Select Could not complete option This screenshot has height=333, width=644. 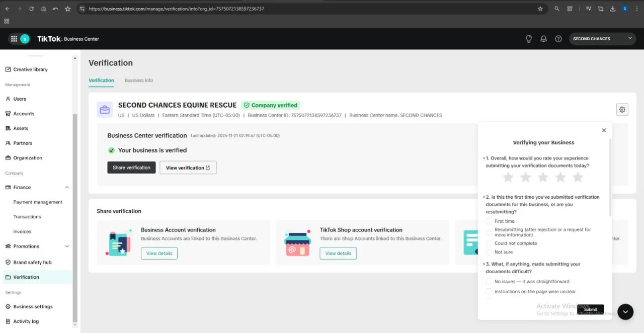point(489,243)
